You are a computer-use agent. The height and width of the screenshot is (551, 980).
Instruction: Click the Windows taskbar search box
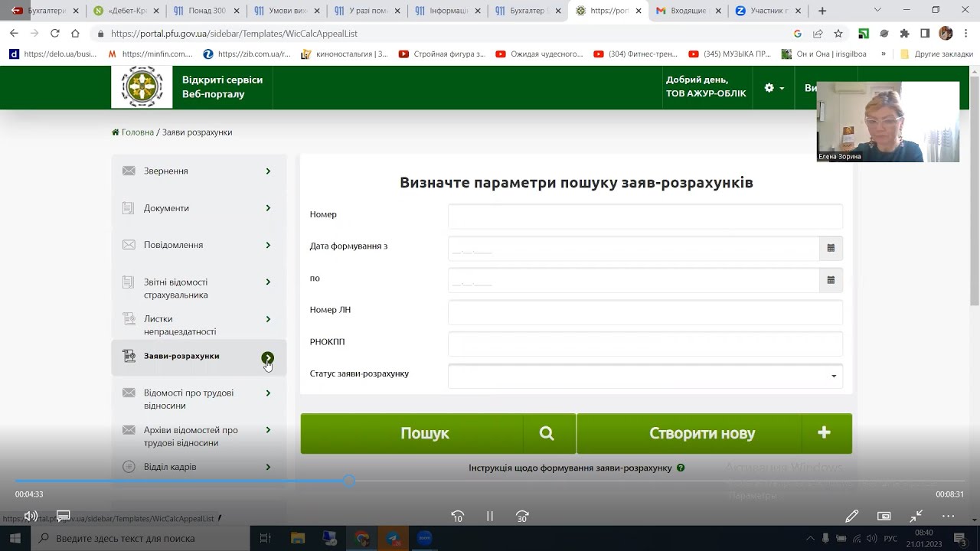tap(140, 538)
